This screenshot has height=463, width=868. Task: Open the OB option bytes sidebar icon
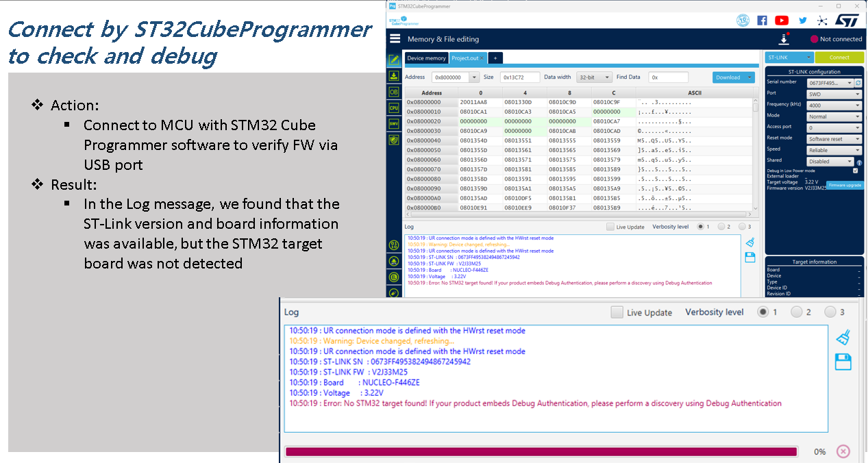394,92
